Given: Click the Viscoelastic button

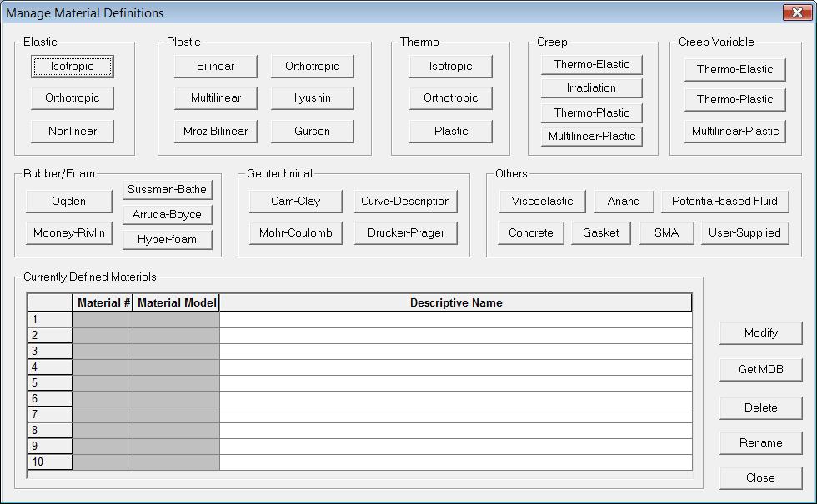Looking at the screenshot, I should (x=542, y=202).
